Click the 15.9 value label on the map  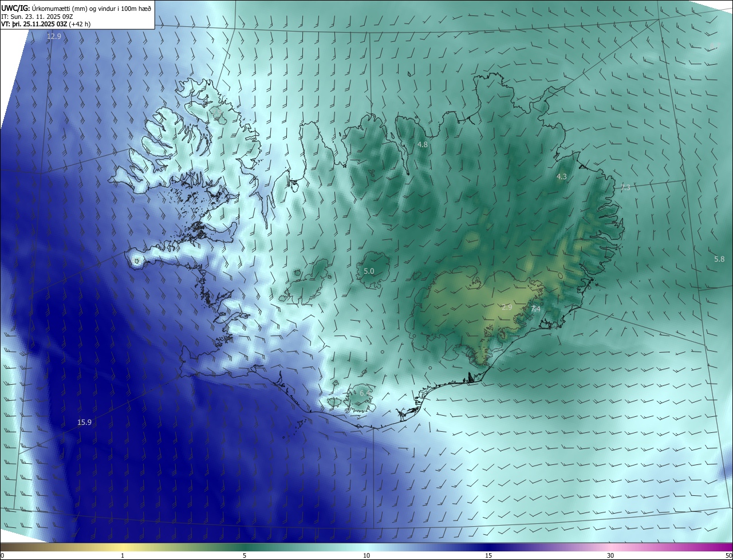click(x=84, y=422)
